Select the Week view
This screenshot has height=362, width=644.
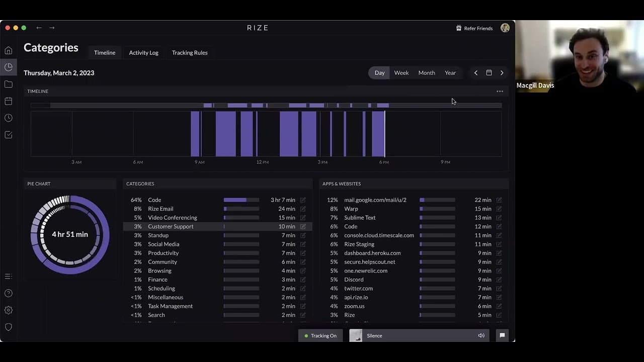[401, 73]
